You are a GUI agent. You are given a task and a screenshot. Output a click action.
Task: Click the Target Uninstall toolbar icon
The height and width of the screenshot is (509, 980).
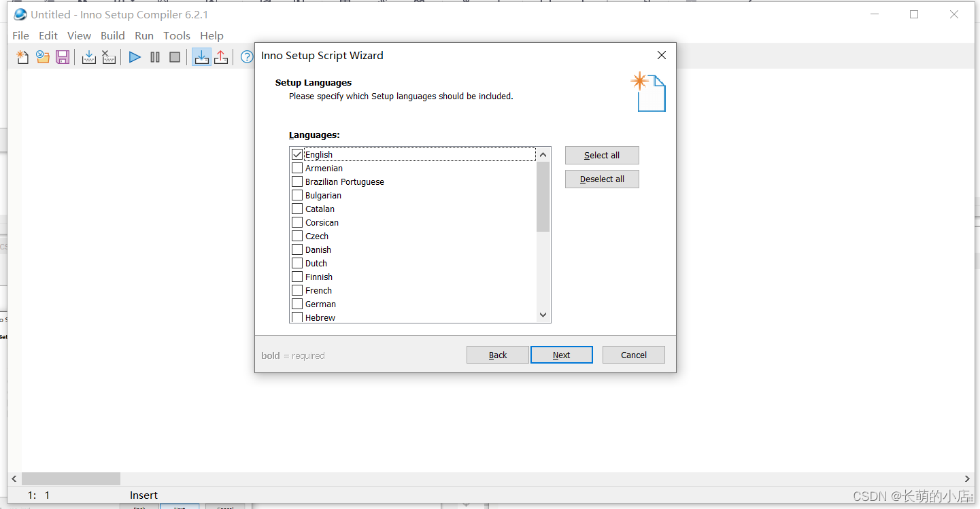(x=221, y=57)
